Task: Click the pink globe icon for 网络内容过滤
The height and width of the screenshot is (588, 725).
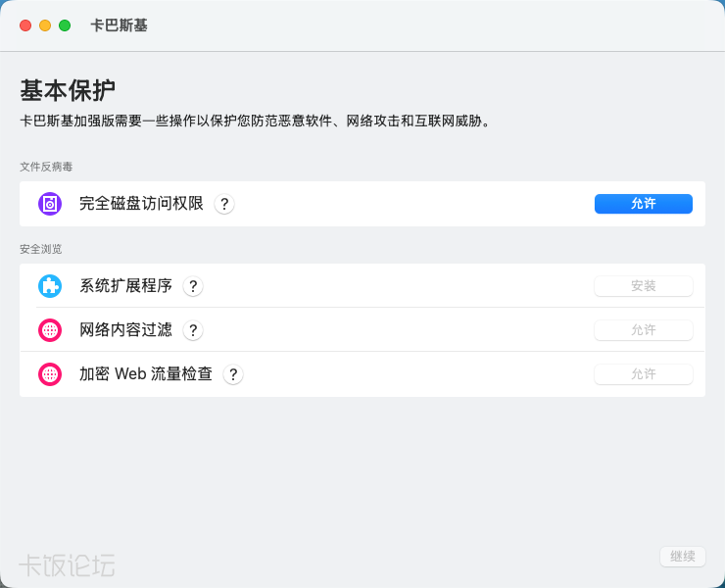Action: [50, 330]
